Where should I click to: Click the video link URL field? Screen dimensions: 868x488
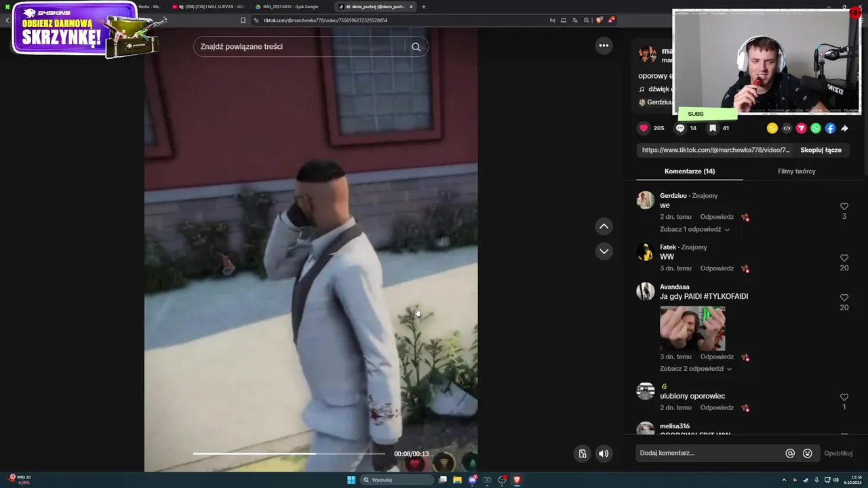[x=715, y=150]
